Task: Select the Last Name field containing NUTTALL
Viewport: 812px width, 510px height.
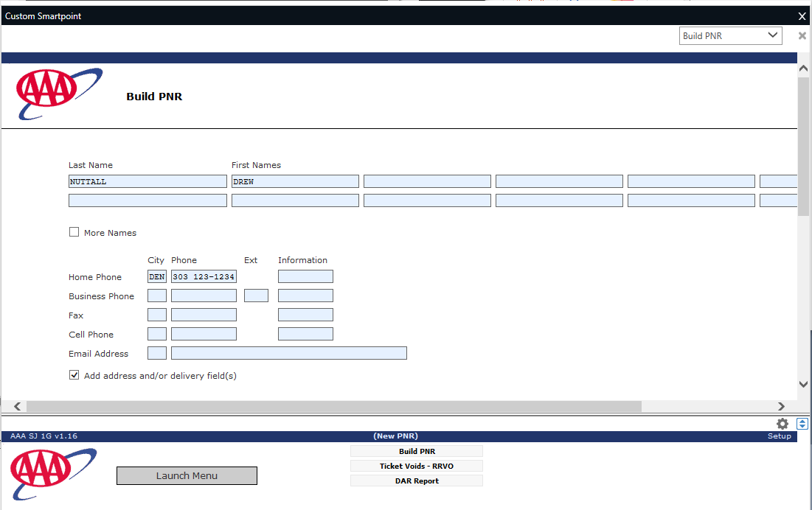Action: click(148, 181)
